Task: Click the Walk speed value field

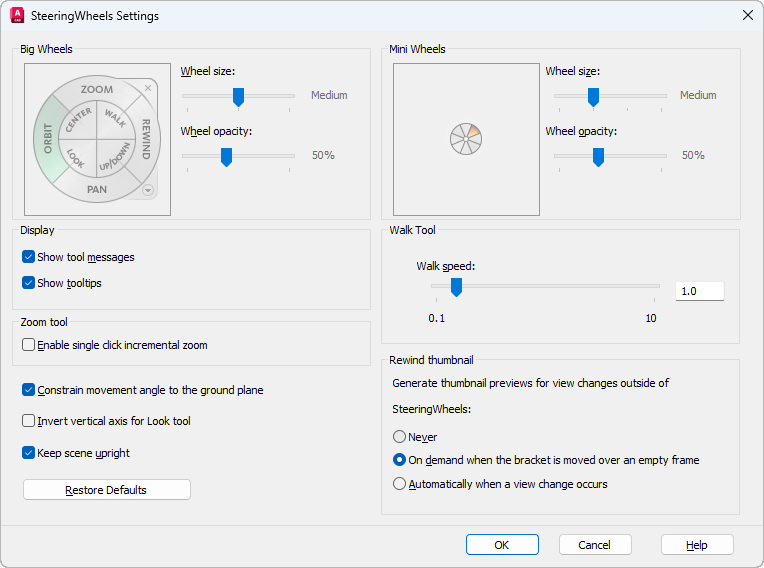Action: [699, 291]
